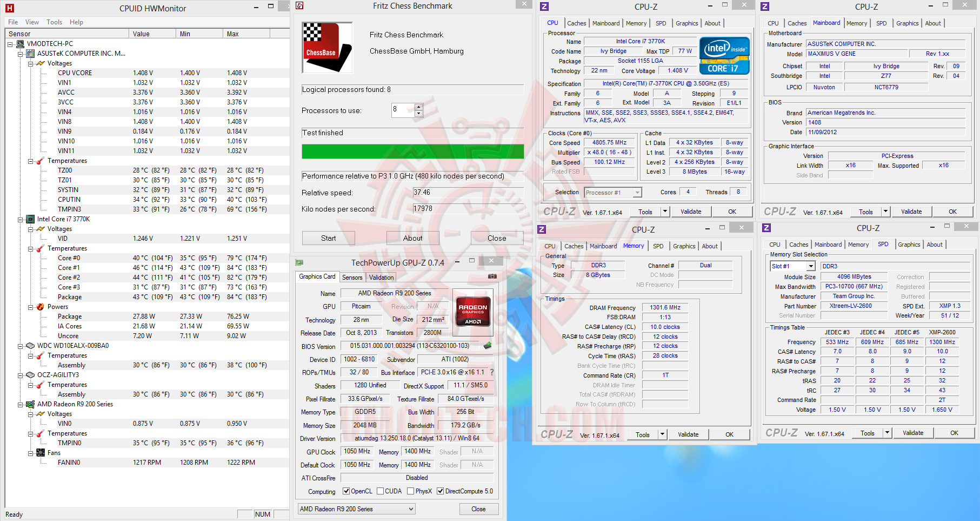Image resolution: width=980 pixels, height=521 pixels.
Task: Click the Processors to use number field
Action: click(403, 110)
